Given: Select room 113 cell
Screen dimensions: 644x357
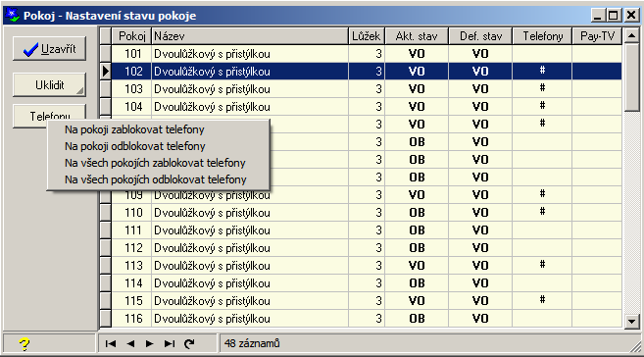Looking at the screenshot, I should [132, 266].
